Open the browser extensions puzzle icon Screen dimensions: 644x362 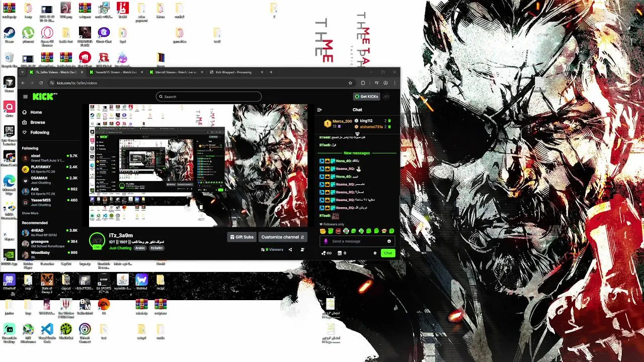pyautogui.click(x=363, y=83)
